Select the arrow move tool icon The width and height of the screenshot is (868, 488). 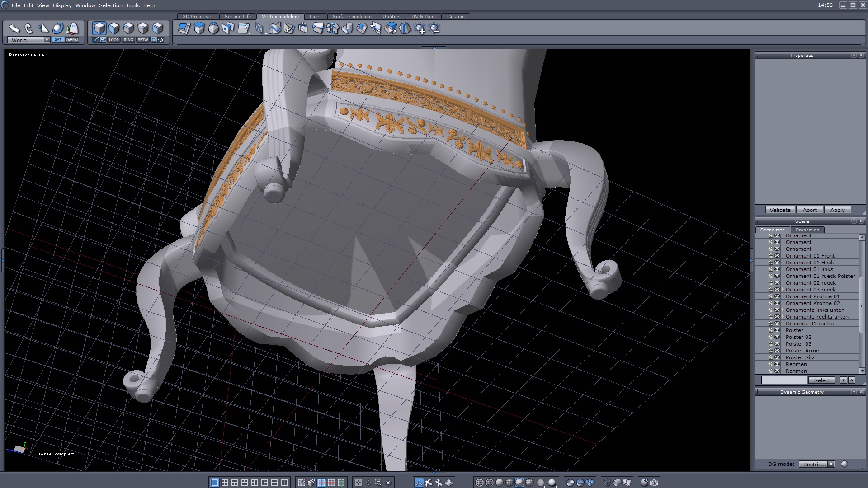tap(14, 28)
